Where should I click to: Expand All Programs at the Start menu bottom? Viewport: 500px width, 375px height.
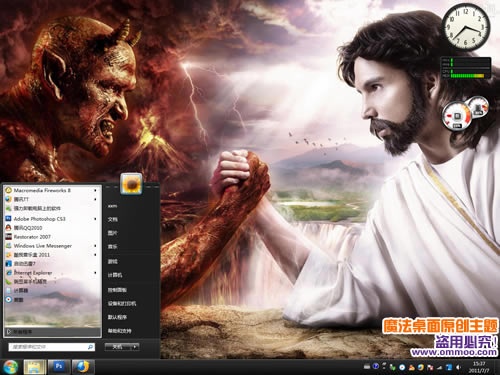coord(53,332)
